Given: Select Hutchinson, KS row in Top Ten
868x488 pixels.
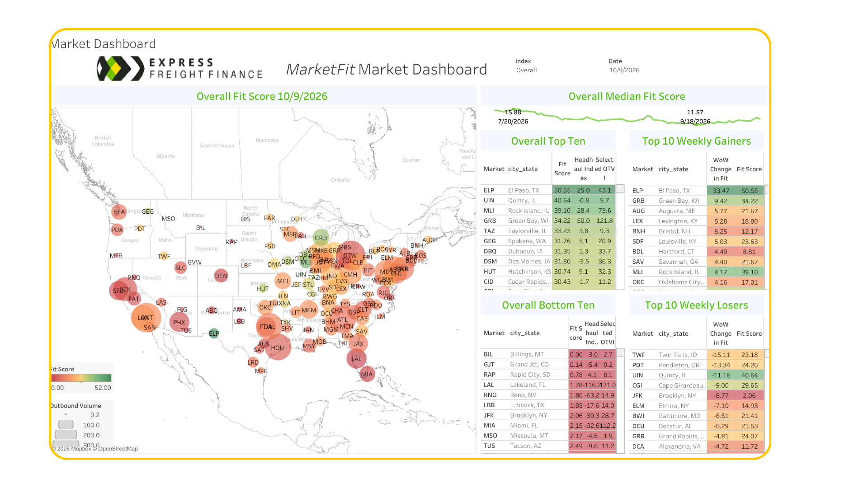Looking at the screenshot, I should pyautogui.click(x=548, y=272).
